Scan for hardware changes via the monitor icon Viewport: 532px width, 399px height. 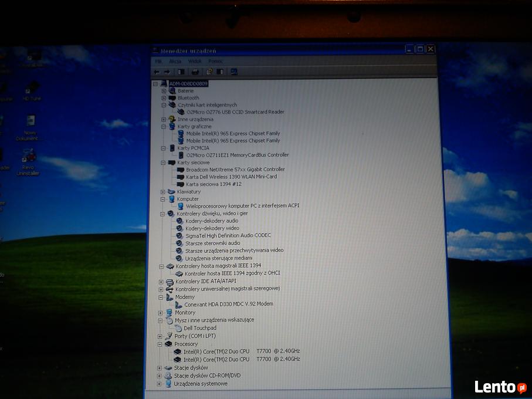pyautogui.click(x=234, y=72)
